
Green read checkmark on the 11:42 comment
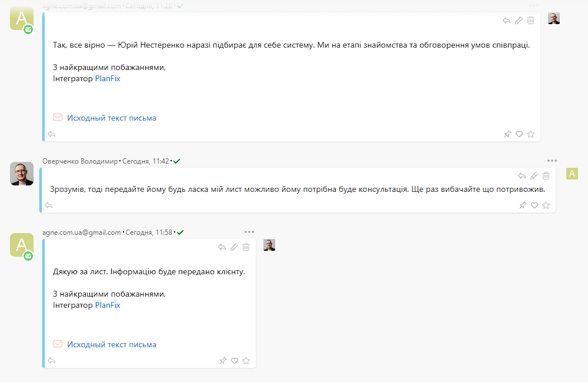tap(176, 161)
